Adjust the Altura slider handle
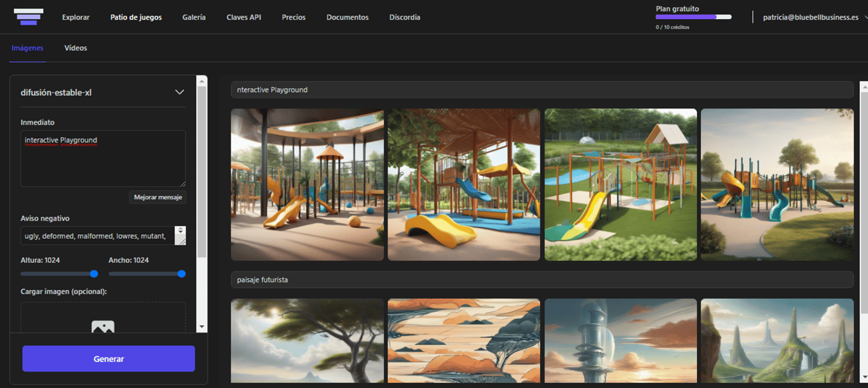 tap(94, 274)
